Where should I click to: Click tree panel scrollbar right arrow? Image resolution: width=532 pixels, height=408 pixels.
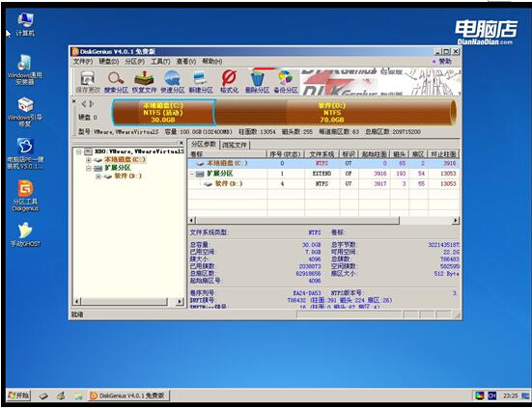point(181,302)
